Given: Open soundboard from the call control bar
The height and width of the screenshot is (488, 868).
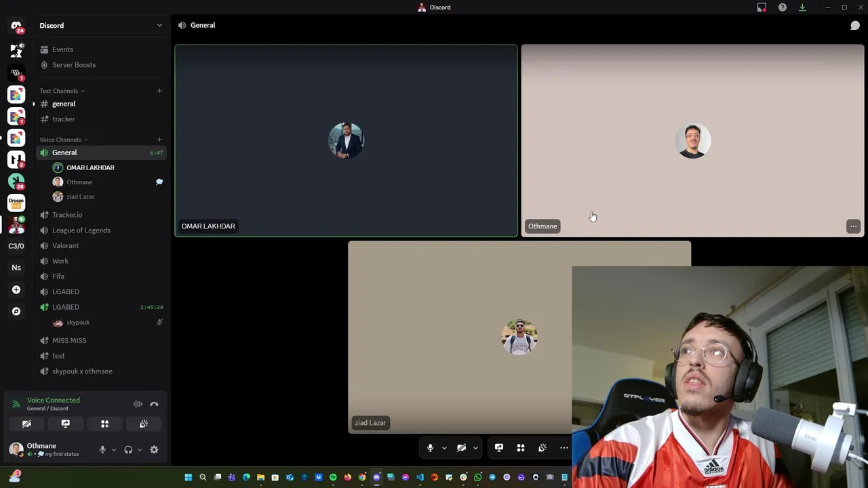Looking at the screenshot, I should pos(542,448).
